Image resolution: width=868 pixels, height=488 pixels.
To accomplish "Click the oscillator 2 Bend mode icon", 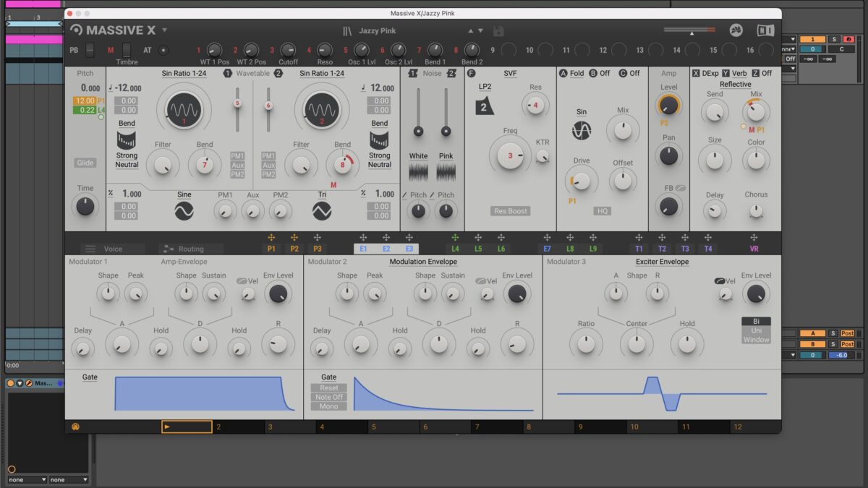I will (379, 140).
